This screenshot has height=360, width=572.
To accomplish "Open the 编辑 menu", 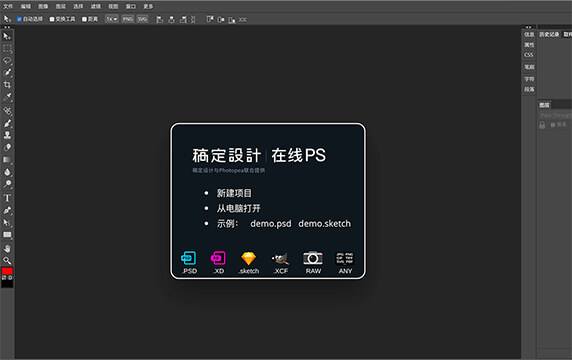I will pyautogui.click(x=26, y=6).
